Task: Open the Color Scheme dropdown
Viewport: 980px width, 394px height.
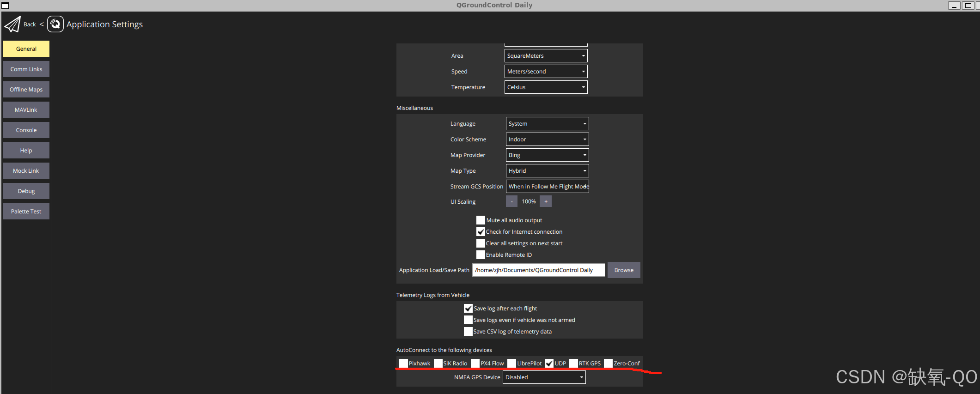Action: tap(547, 139)
